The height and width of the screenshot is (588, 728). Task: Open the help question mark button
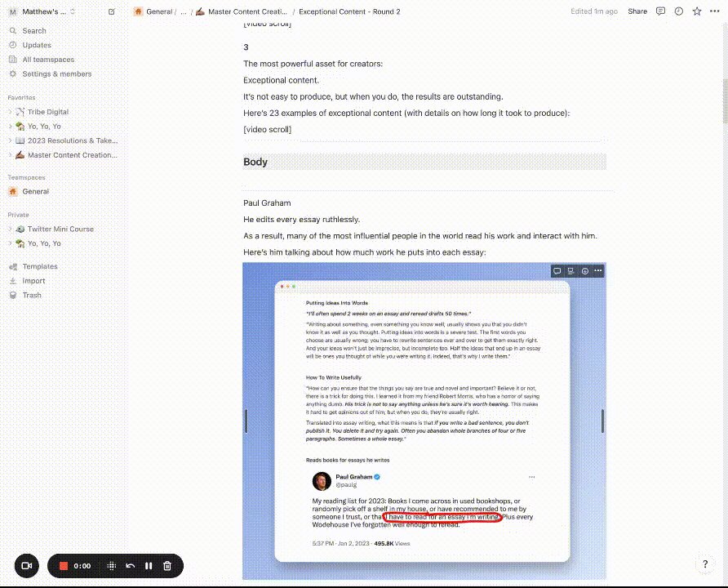pyautogui.click(x=705, y=564)
